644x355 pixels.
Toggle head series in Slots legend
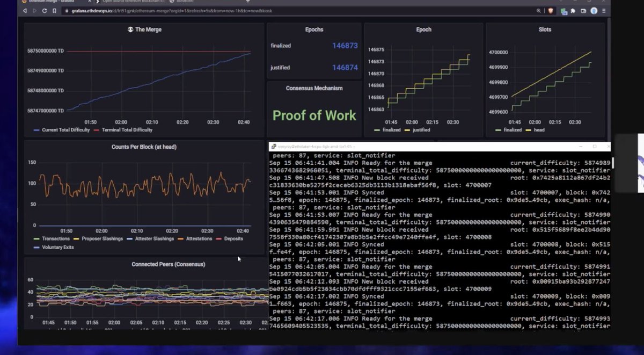click(536, 129)
